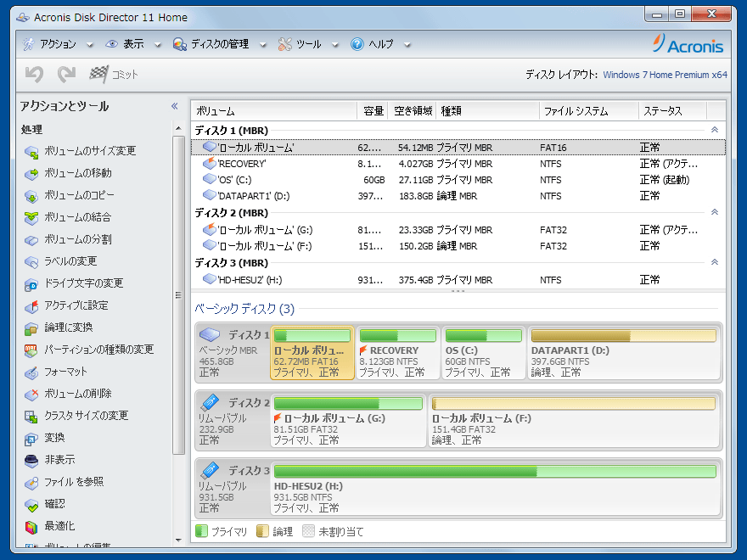Open ドライブ文字の変更 via its icon
Image resolution: width=747 pixels, height=560 pixels.
click(31, 284)
